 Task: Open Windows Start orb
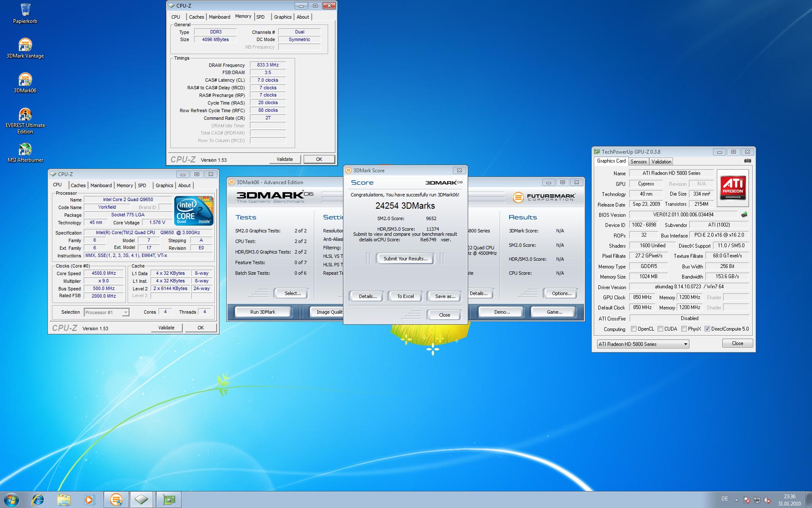[11, 500]
